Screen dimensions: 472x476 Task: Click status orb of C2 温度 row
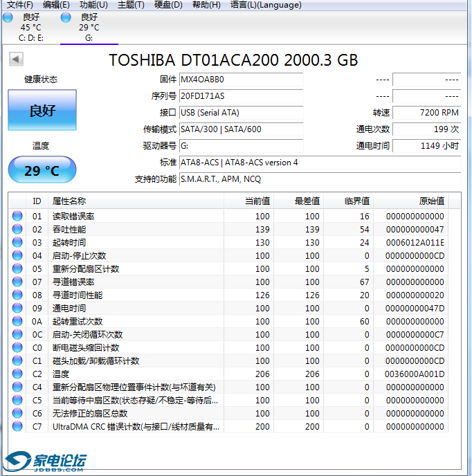click(x=17, y=374)
